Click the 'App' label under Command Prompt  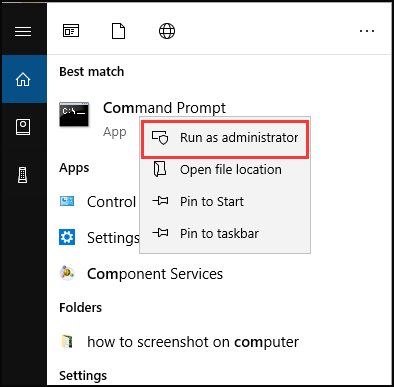click(x=115, y=132)
